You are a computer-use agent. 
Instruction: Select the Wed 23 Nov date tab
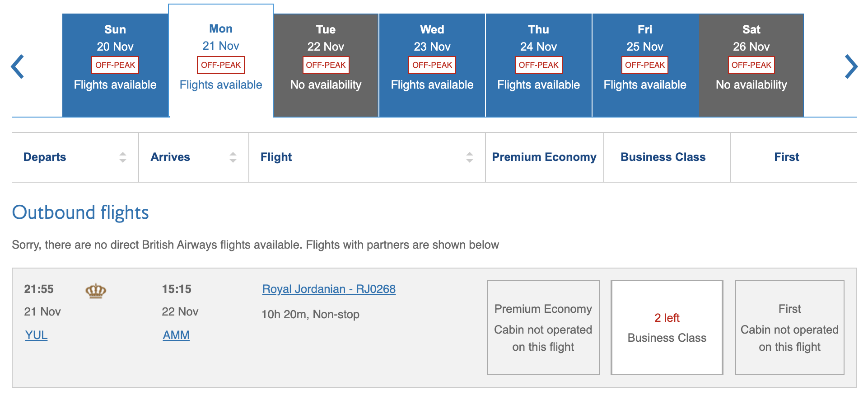click(x=432, y=65)
